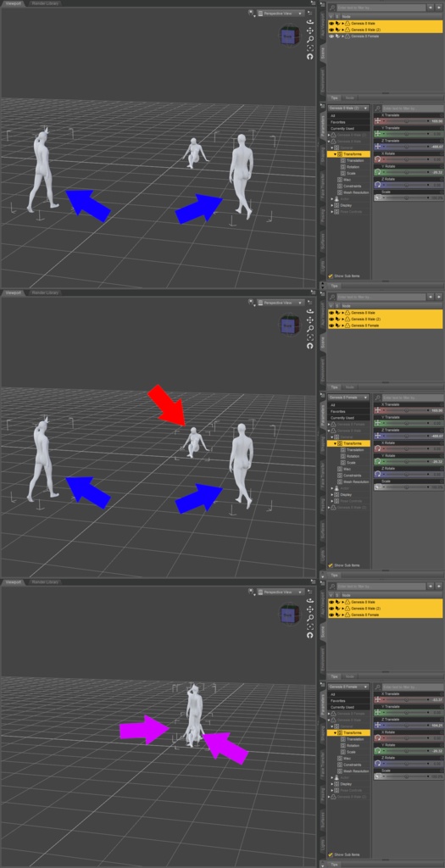The image size is (445, 868).
Task: Select Mesh Resolution item in middle screenshot tree
Action: click(x=357, y=481)
